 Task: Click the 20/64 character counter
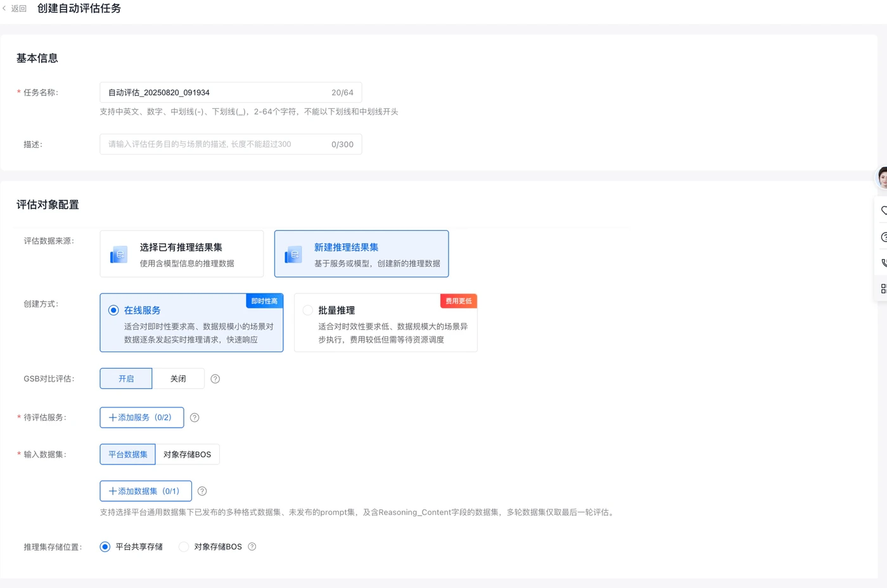click(343, 93)
